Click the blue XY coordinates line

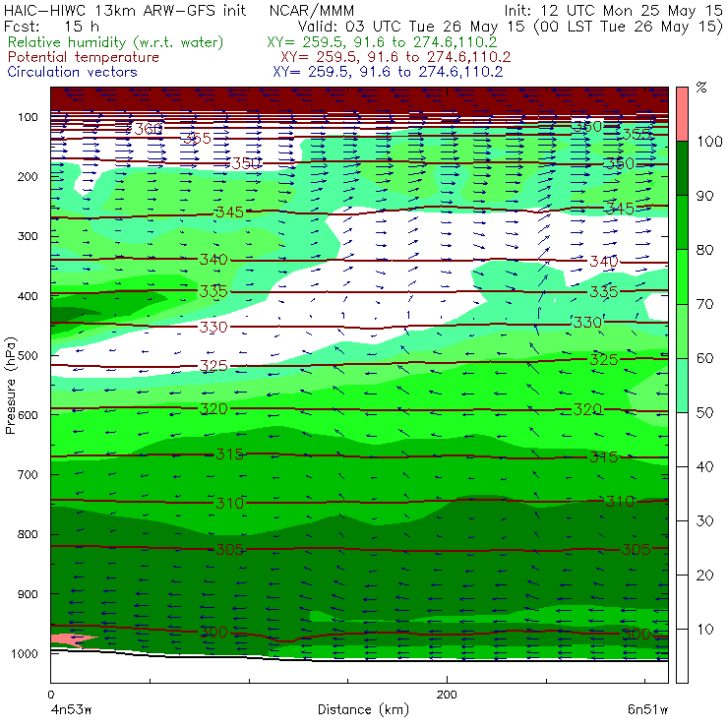pyautogui.click(x=388, y=72)
